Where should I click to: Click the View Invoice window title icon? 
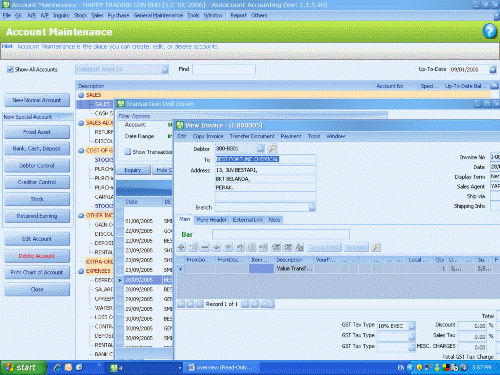(180, 125)
